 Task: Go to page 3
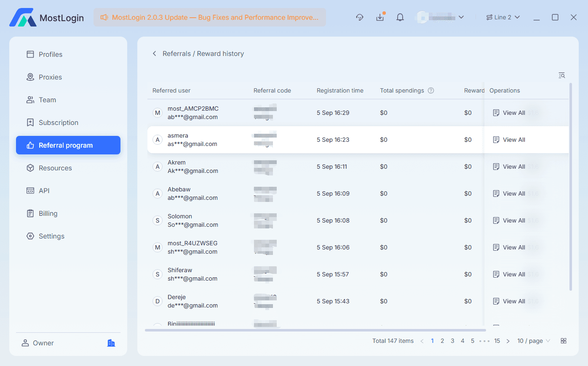coord(452,341)
